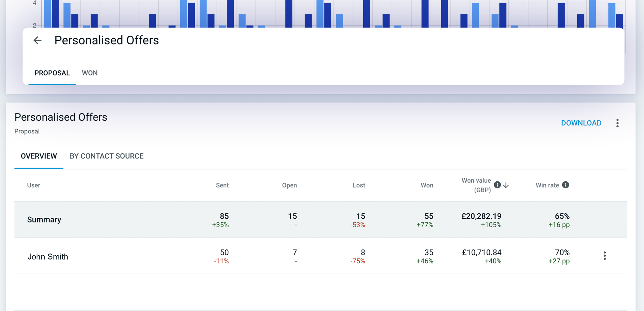Click the Won value (GBP) header text

click(x=476, y=185)
